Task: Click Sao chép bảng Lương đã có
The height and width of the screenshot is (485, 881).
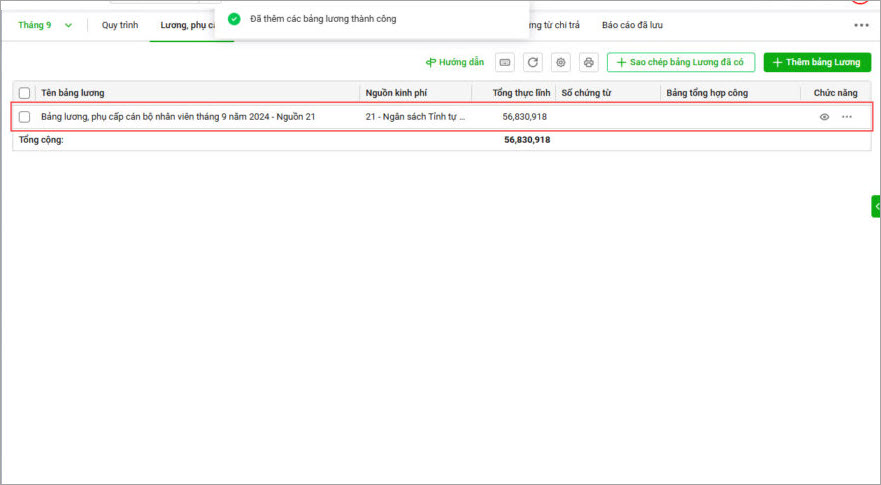Action: (x=680, y=62)
